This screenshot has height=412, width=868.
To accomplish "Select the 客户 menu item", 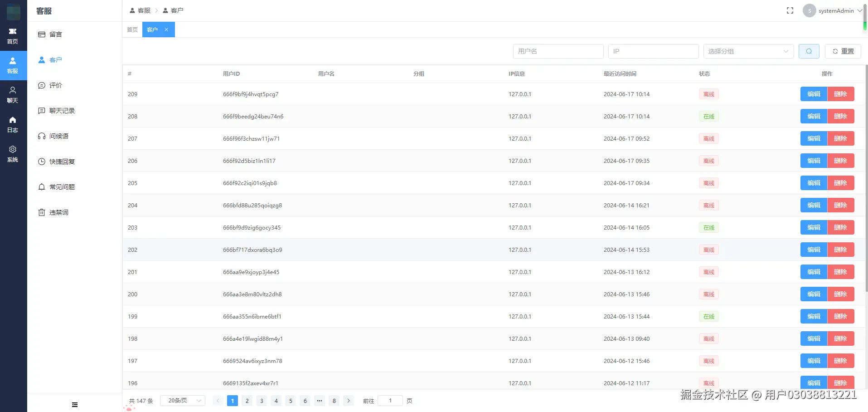I will [x=75, y=60].
